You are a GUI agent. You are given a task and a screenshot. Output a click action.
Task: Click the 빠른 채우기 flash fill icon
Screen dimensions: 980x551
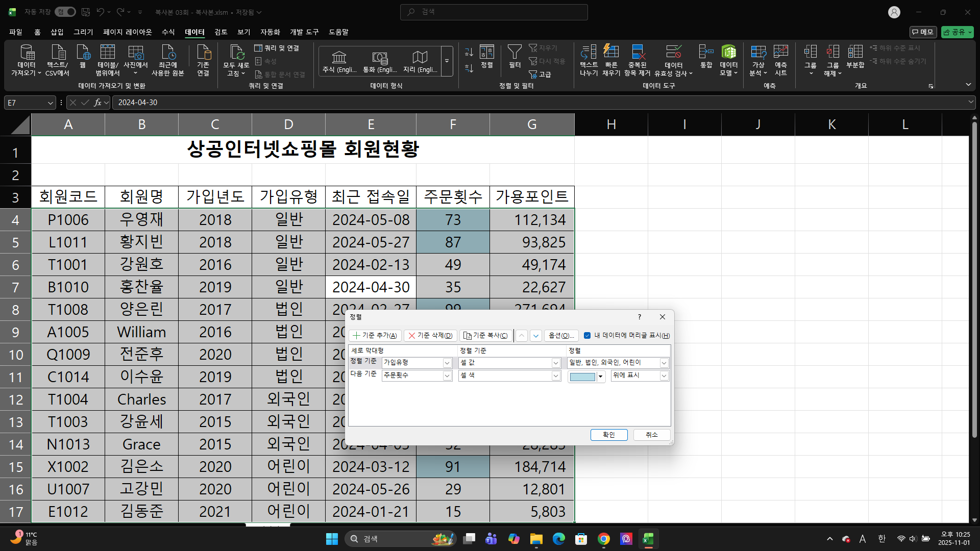(611, 52)
